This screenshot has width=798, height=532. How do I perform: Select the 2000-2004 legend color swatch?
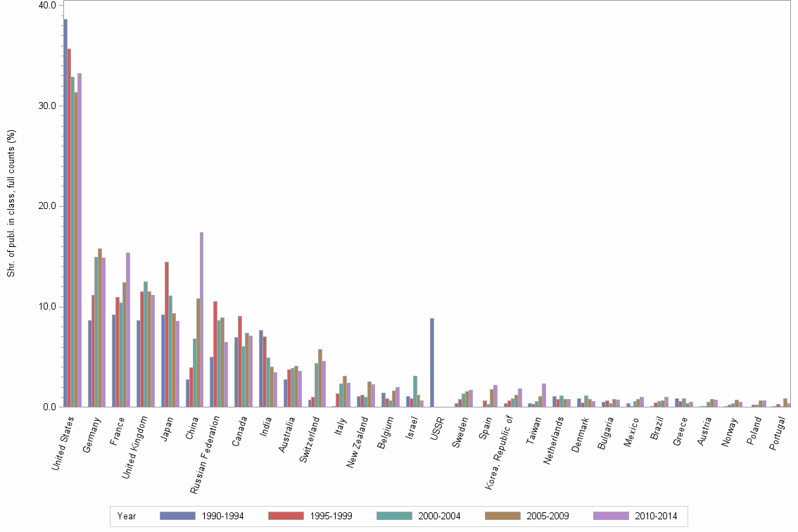(395, 516)
